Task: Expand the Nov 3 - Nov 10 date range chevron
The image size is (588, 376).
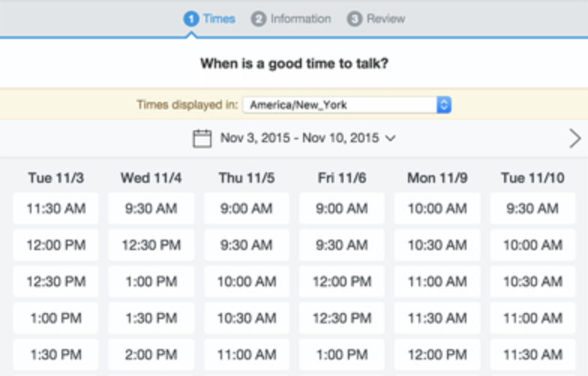Action: pyautogui.click(x=390, y=139)
